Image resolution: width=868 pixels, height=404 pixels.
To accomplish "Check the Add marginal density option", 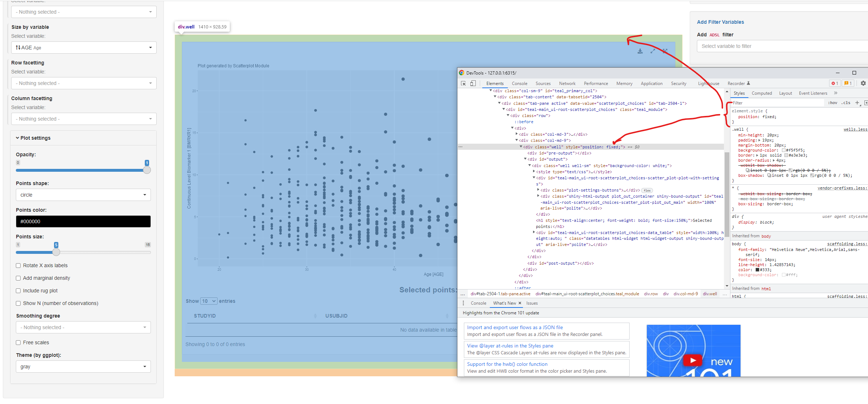I will pyautogui.click(x=18, y=278).
